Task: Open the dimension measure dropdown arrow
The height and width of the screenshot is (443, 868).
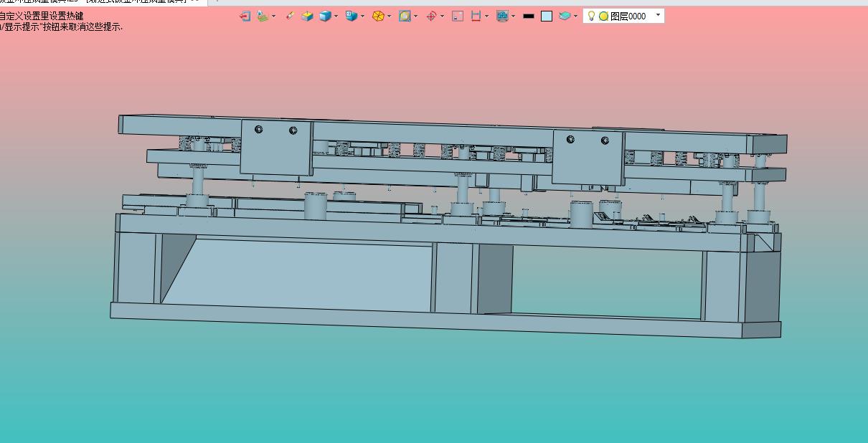Action: click(486, 16)
